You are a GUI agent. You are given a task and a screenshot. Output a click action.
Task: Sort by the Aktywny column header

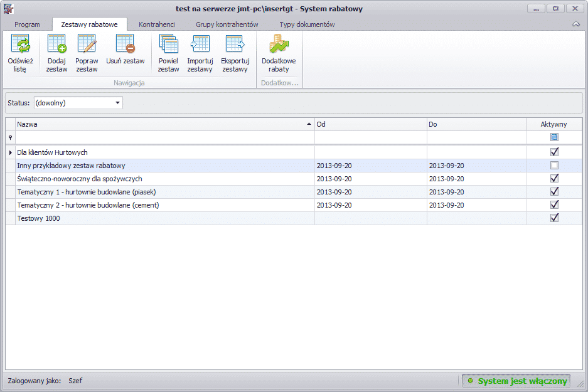[x=554, y=124]
